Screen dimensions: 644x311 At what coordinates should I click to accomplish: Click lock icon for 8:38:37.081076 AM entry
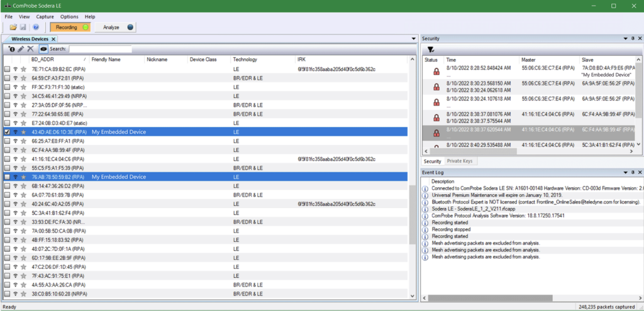click(x=436, y=117)
